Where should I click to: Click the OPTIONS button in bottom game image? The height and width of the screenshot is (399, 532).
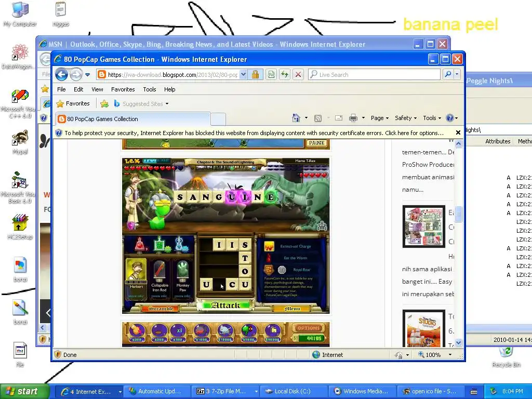click(x=308, y=328)
